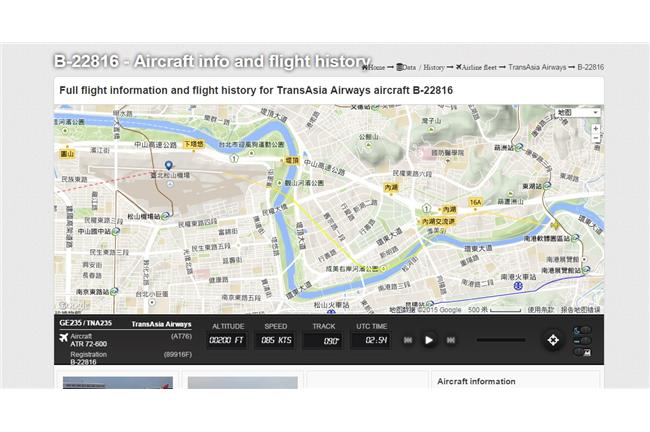Image resolution: width=650 pixels, height=432 pixels.
Task: Click the B-22816 registration value
Action: click(83, 362)
